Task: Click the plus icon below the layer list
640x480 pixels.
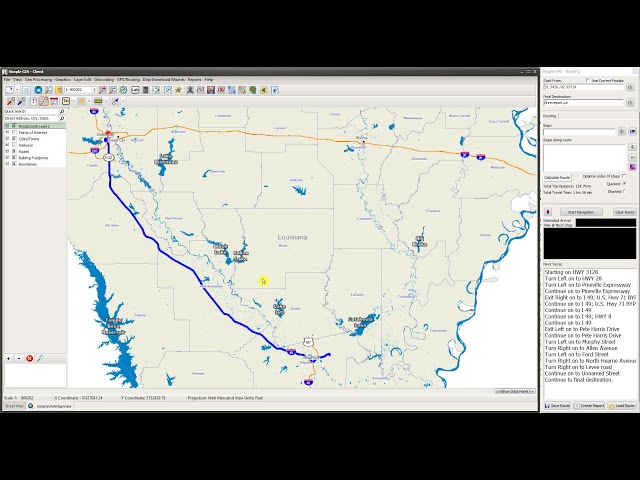Action: 9,358
